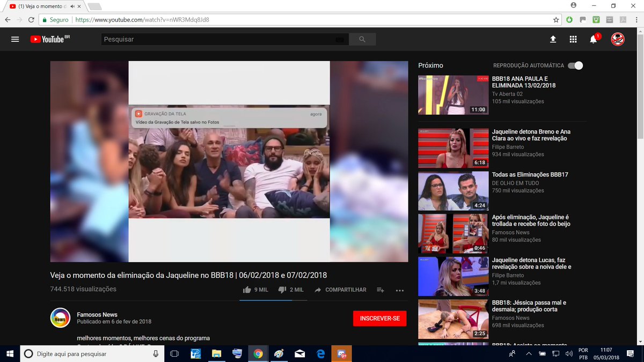
Task: Open the account avatar menu
Action: (x=618, y=39)
